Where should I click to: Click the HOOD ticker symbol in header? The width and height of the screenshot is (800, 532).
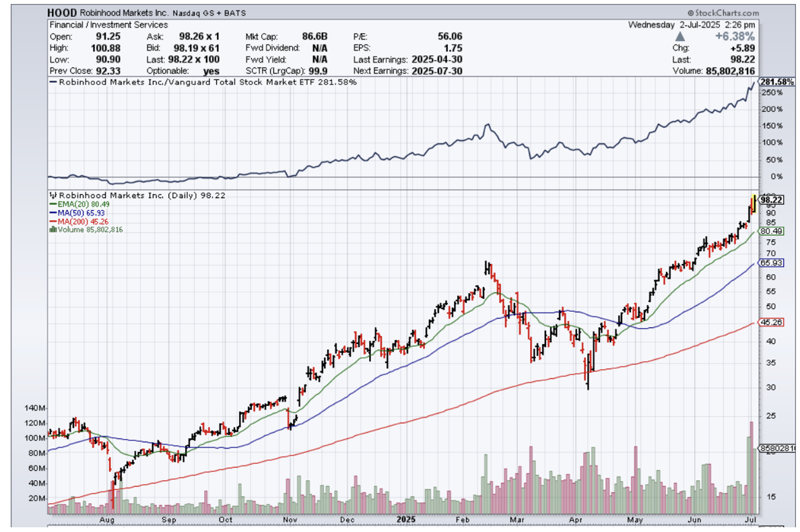pyautogui.click(x=61, y=13)
